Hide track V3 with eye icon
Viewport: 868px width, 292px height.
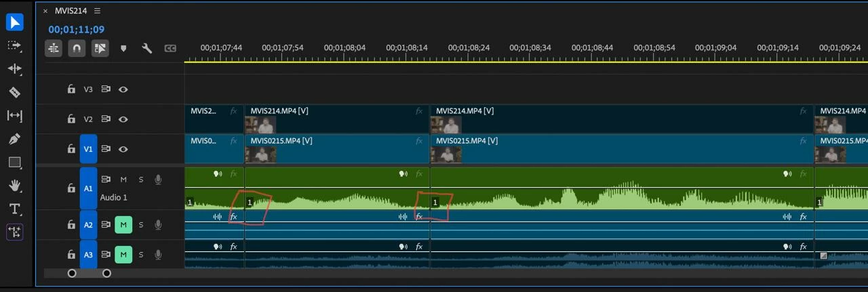123,89
